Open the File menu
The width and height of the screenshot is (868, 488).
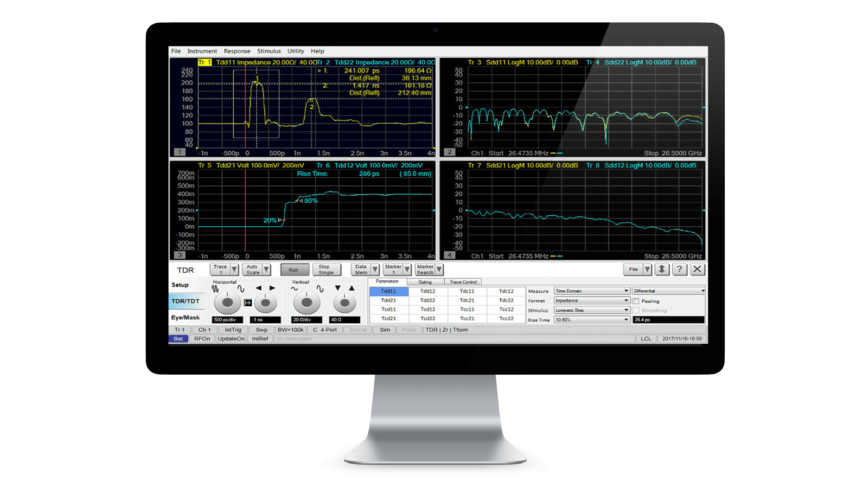[x=176, y=52]
